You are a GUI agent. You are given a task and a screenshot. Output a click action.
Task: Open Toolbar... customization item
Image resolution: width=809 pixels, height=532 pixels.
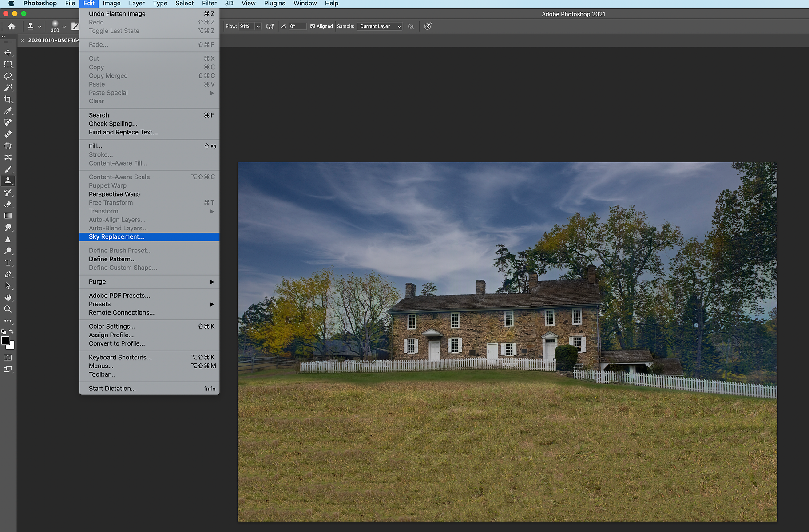[149, 374]
